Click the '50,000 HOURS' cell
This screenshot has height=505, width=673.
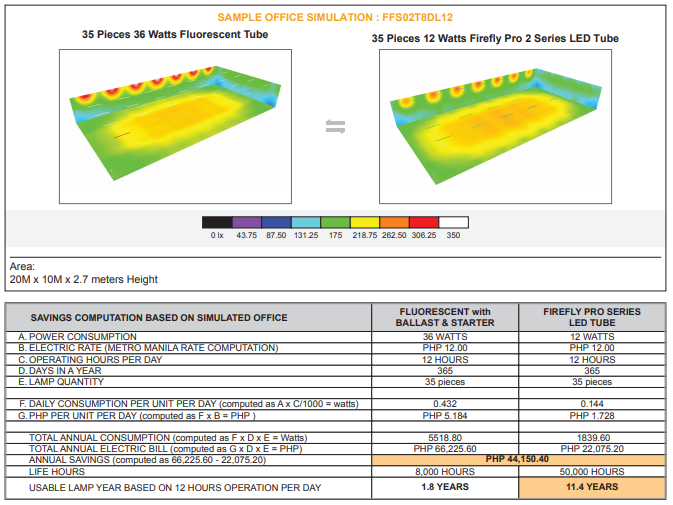(x=592, y=472)
